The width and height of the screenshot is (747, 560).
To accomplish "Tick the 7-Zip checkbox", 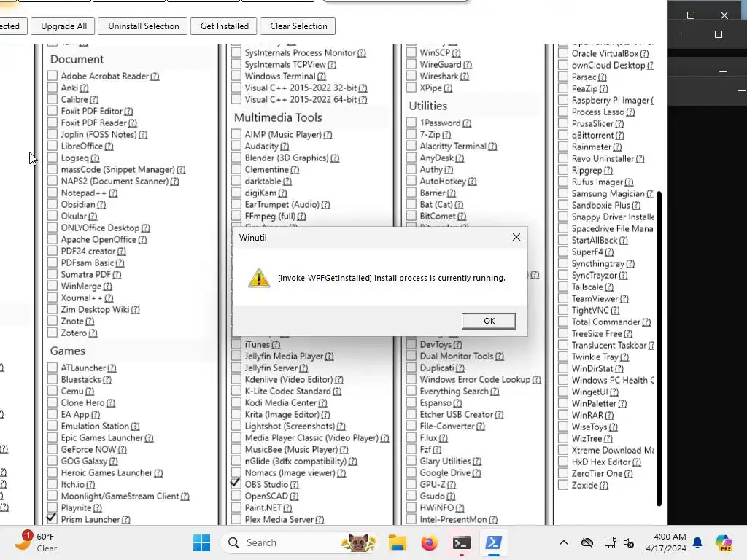I will 411,134.
